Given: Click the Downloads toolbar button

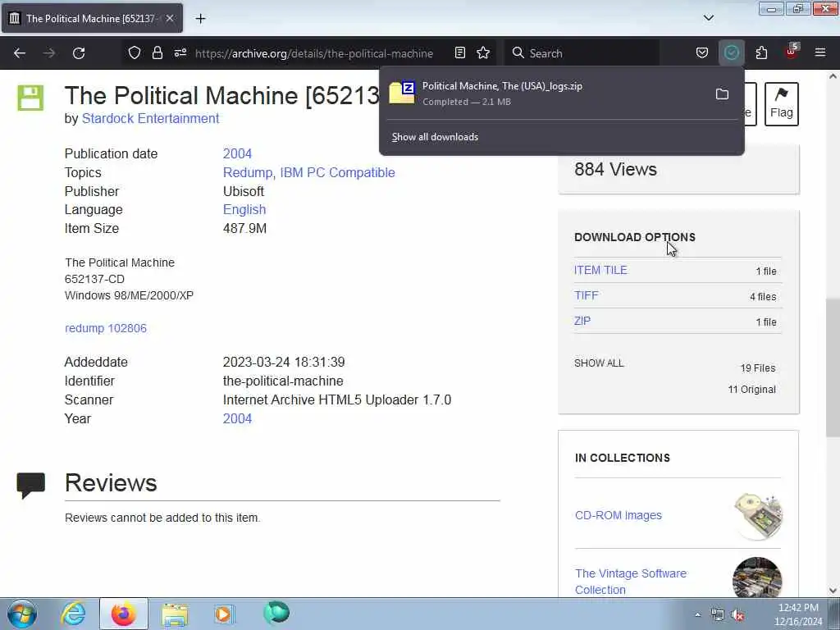Looking at the screenshot, I should pyautogui.click(x=731, y=53).
